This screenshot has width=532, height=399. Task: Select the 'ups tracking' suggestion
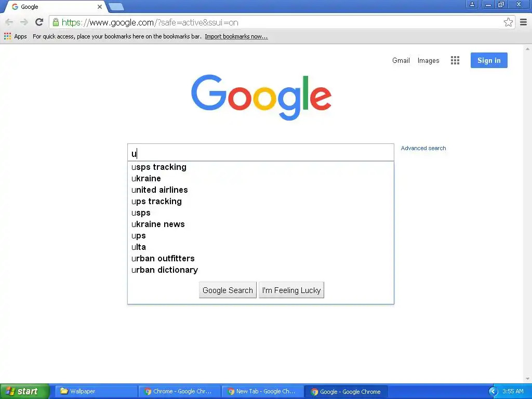coord(261,202)
